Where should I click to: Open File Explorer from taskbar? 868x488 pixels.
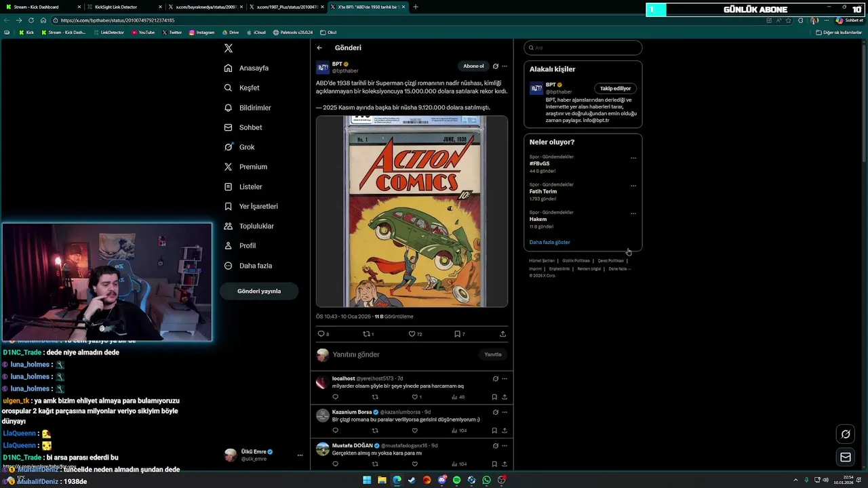(x=382, y=480)
